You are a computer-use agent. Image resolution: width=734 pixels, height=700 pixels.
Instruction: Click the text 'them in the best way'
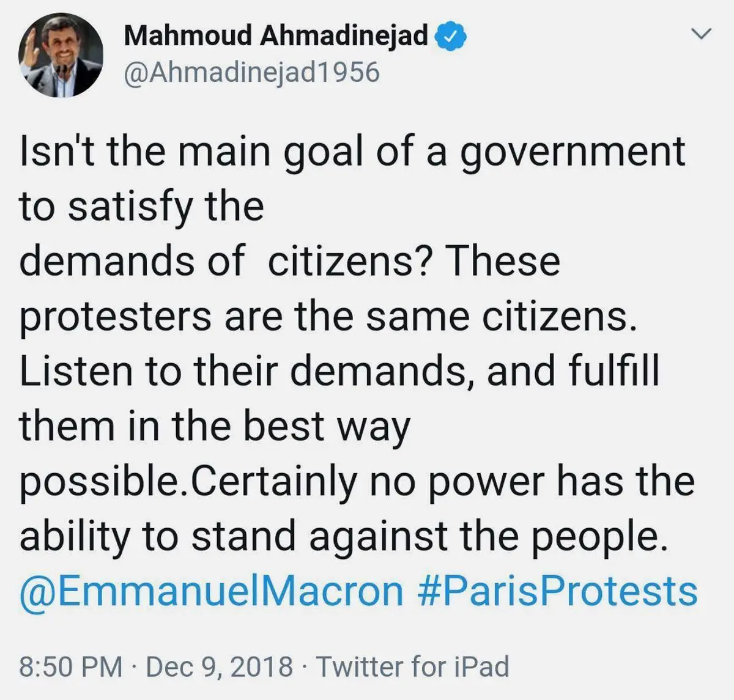pyautogui.click(x=215, y=427)
